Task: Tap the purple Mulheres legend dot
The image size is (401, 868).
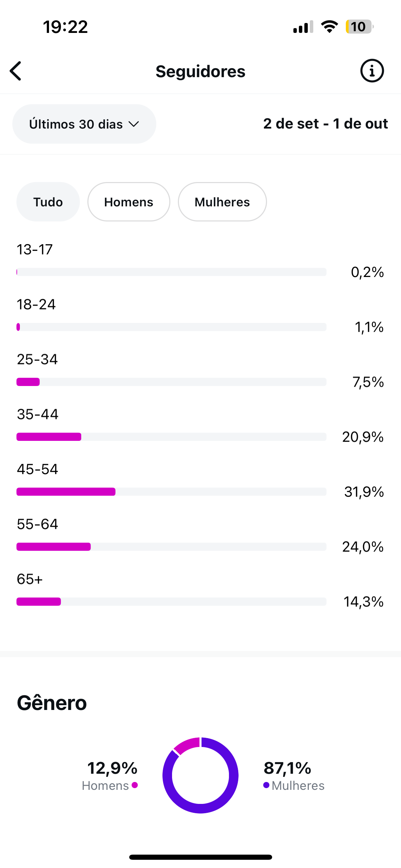Action: tap(266, 785)
